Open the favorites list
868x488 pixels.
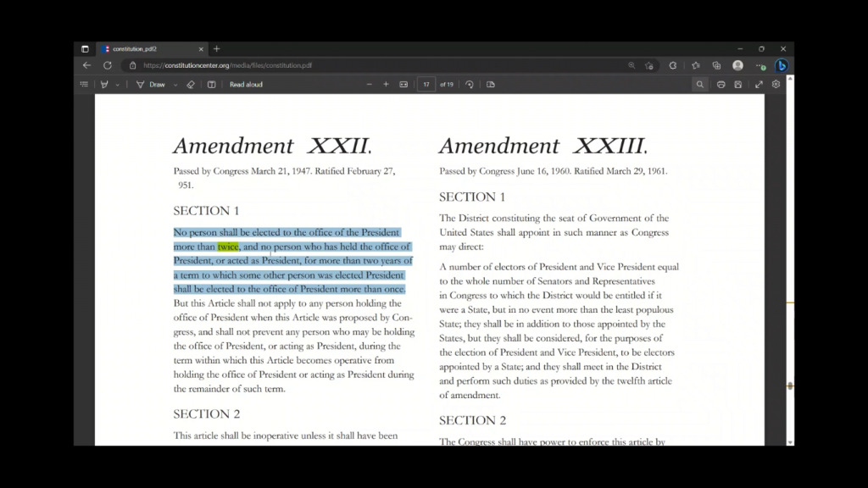coord(696,65)
